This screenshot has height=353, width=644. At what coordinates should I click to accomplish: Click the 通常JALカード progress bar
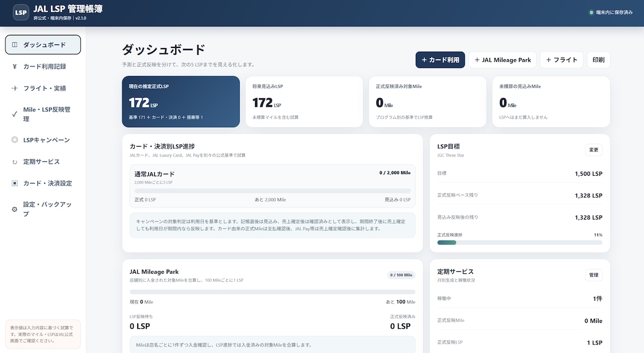click(x=272, y=191)
